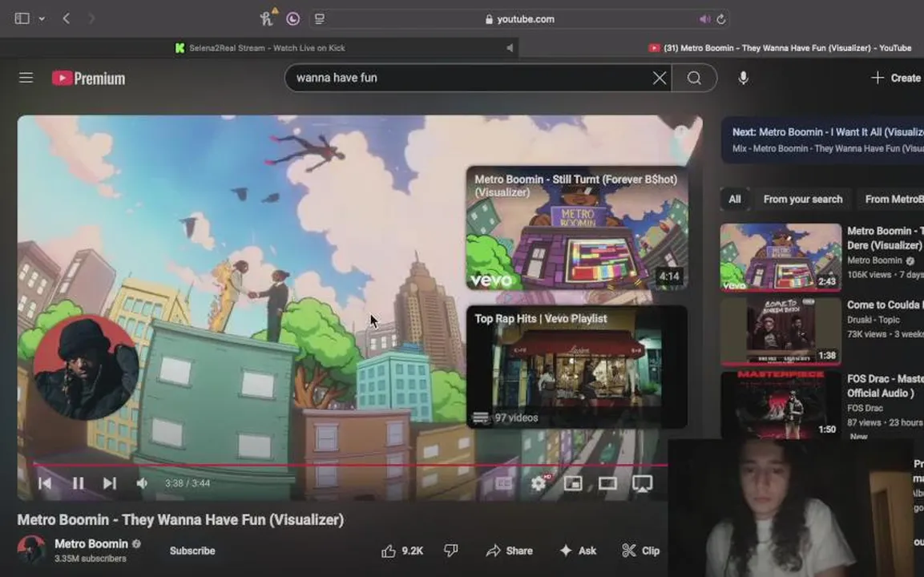The image size is (924, 577).
Task: Mute the Kick tab speaker icon
Action: tap(509, 48)
